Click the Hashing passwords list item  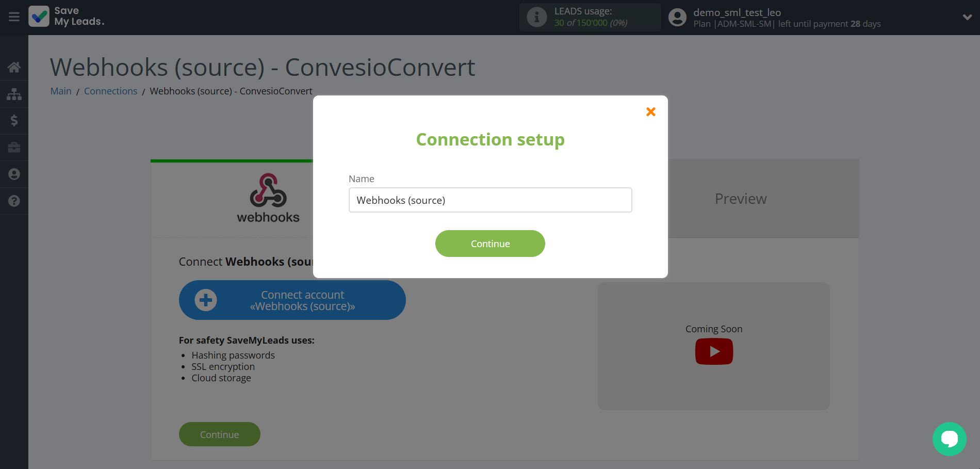[233, 355]
